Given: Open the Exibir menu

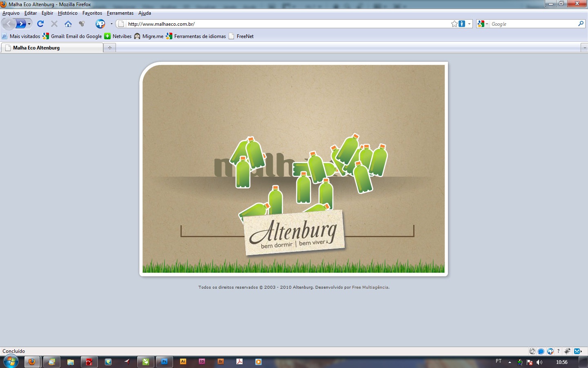Looking at the screenshot, I should [47, 13].
